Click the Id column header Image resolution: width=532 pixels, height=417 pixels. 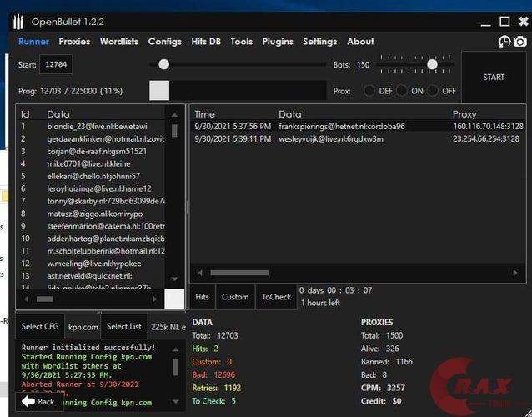pyautogui.click(x=25, y=114)
